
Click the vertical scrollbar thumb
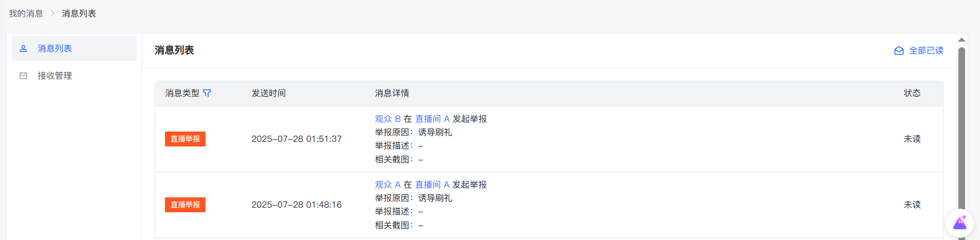[x=961, y=128]
